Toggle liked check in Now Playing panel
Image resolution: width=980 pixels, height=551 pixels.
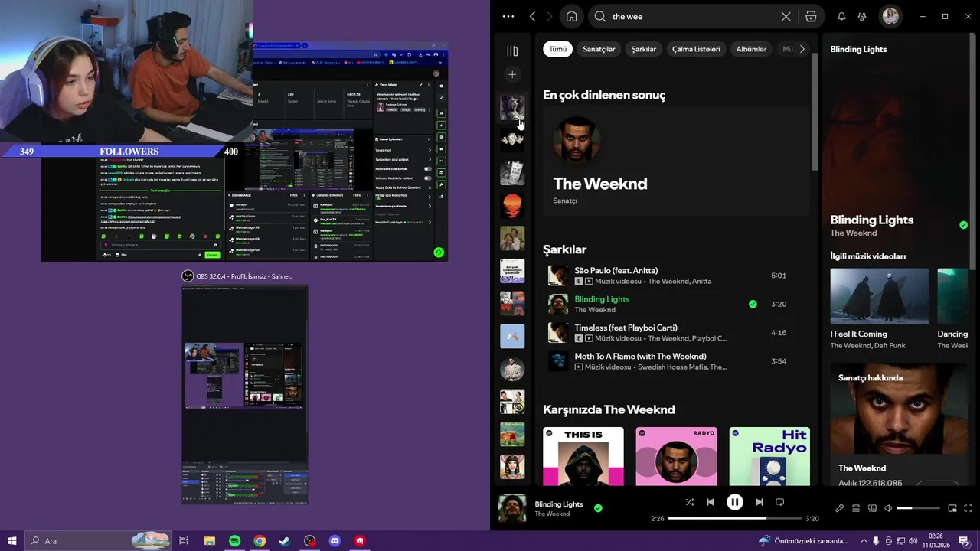coord(963,225)
